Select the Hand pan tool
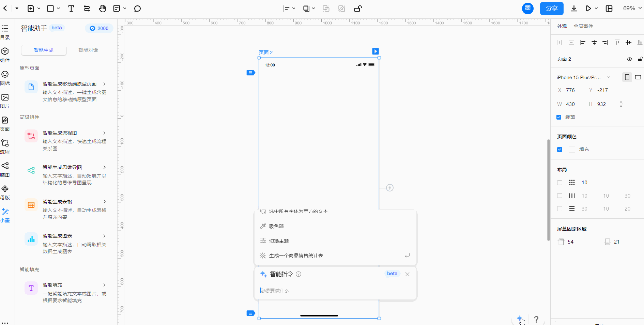 [x=102, y=9]
